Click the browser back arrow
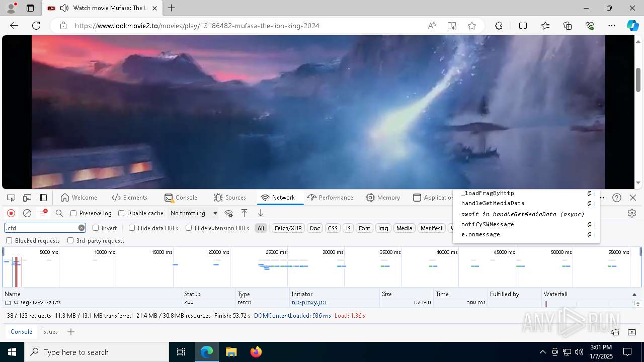The width and height of the screenshot is (644, 362). click(14, 26)
